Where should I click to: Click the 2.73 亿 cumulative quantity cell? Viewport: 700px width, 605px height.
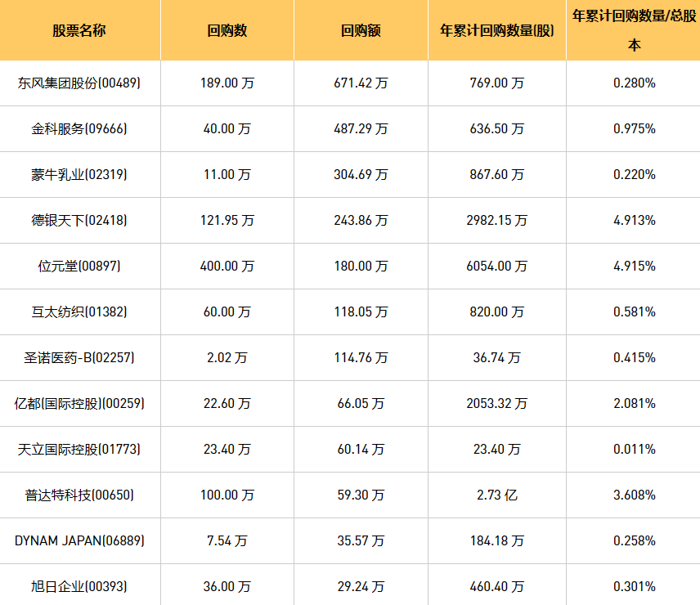[497, 495]
